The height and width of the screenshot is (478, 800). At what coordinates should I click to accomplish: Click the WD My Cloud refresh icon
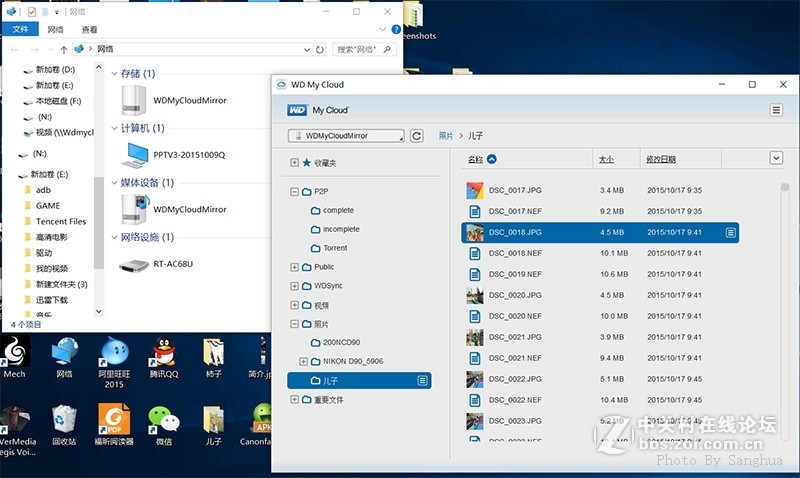[x=417, y=136]
